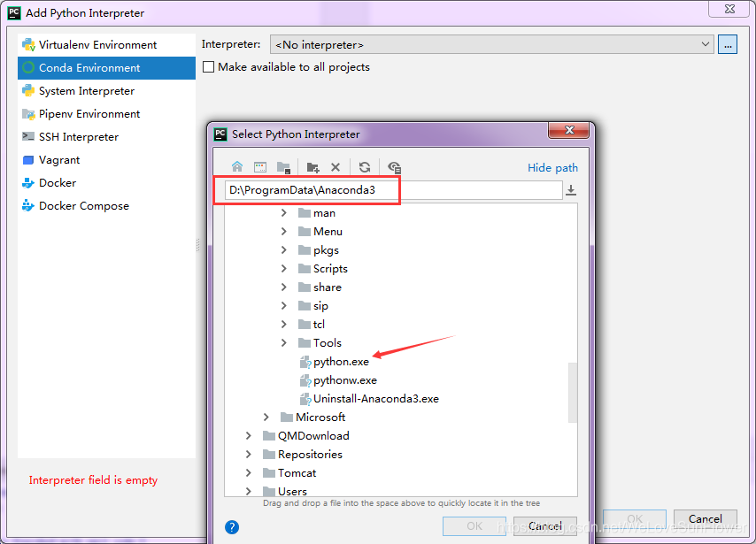This screenshot has width=756, height=544.
Task: Select Vagrant option
Action: click(x=106, y=160)
